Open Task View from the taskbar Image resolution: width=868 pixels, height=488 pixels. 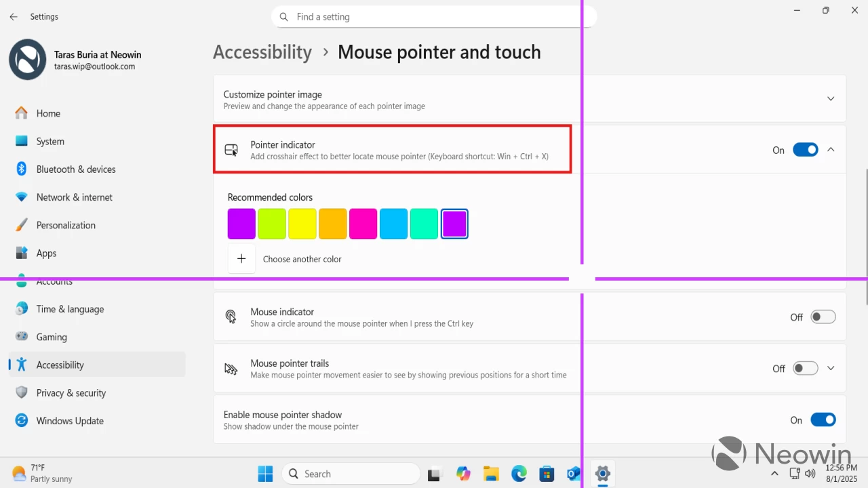point(435,474)
